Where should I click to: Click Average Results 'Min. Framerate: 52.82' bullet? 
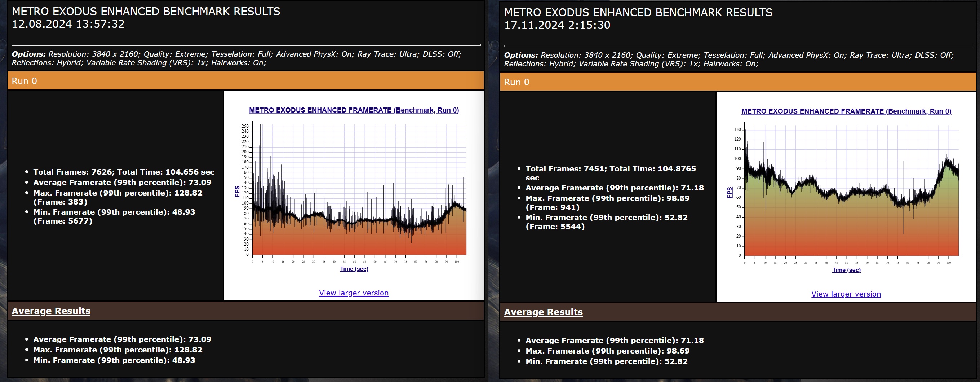[x=606, y=361]
